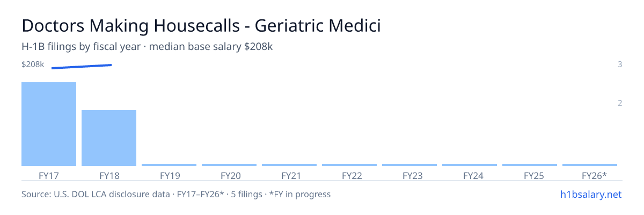Click the right axis value 2
The image size is (644, 215).
pyautogui.click(x=620, y=103)
